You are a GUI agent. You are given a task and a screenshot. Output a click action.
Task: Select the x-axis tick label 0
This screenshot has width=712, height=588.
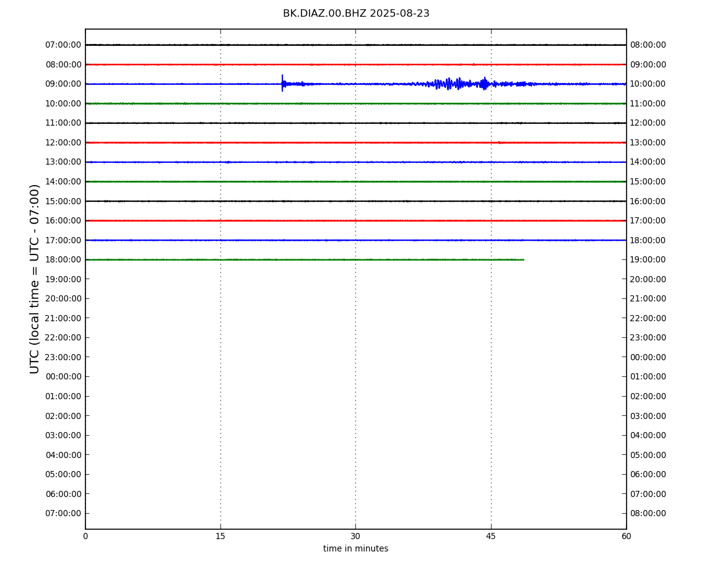[x=85, y=536]
